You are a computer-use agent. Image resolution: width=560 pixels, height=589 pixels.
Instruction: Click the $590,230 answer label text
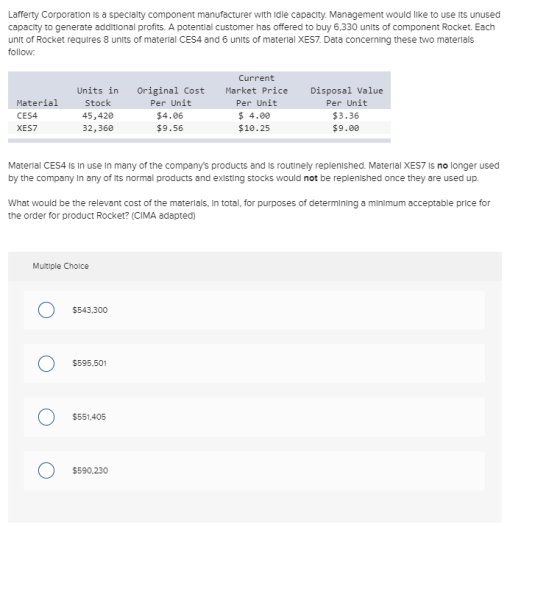pyautogui.click(x=90, y=470)
